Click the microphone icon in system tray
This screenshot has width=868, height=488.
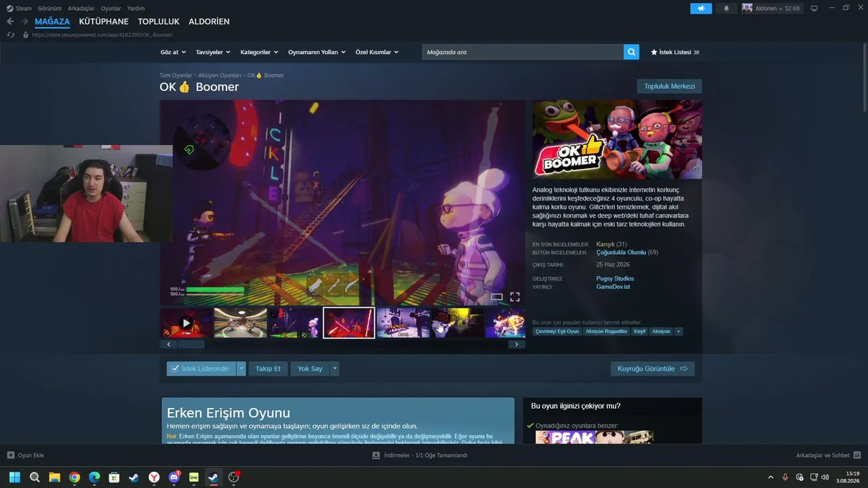[x=785, y=477]
